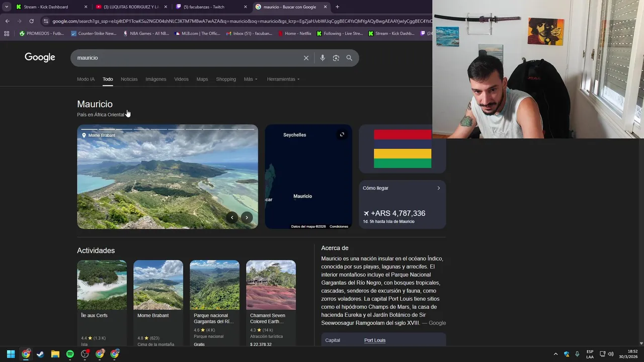Open the Counter-Strike News bookmark
Image resolution: width=644 pixels, height=362 pixels.
pyautogui.click(x=94, y=34)
